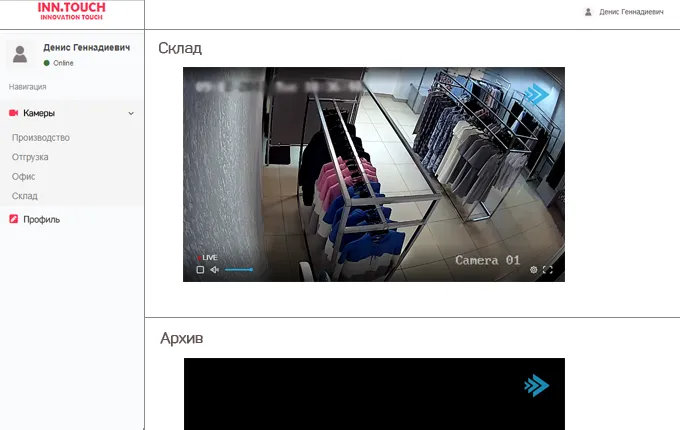Open the Профиль menu item
The height and width of the screenshot is (430, 680).
42,219
